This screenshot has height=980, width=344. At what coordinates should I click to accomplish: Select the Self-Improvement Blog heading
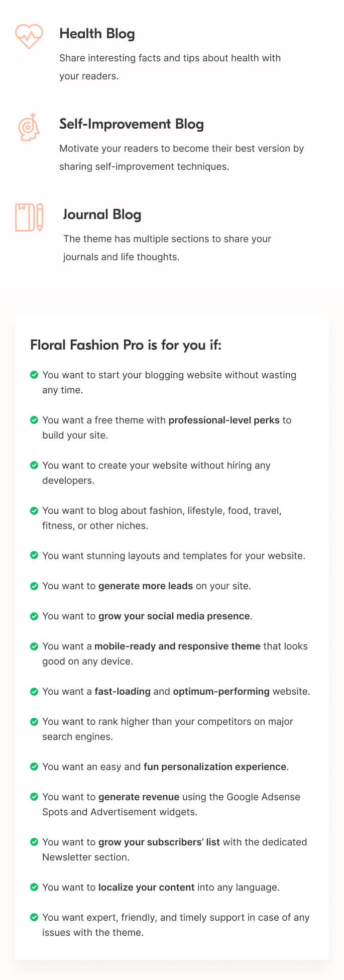(x=132, y=124)
